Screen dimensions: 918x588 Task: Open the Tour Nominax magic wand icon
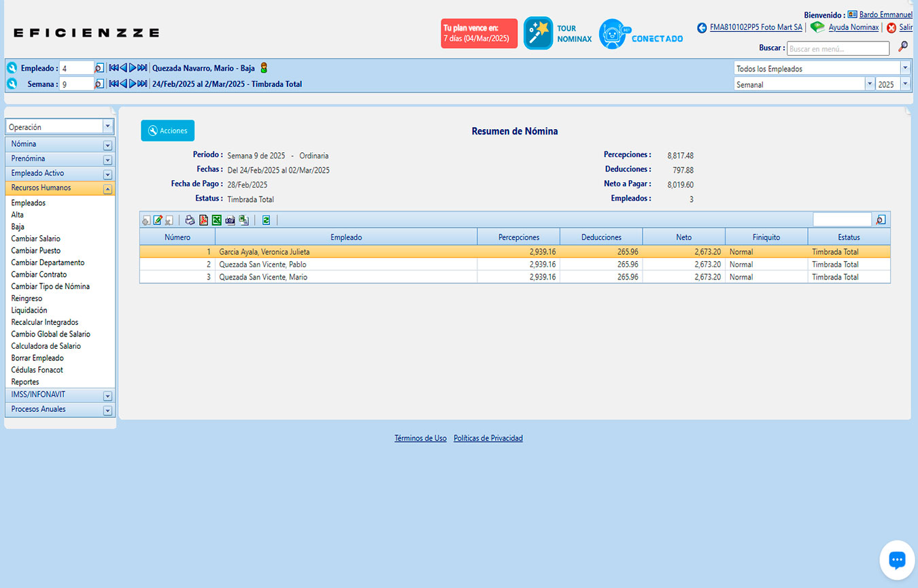coord(538,33)
